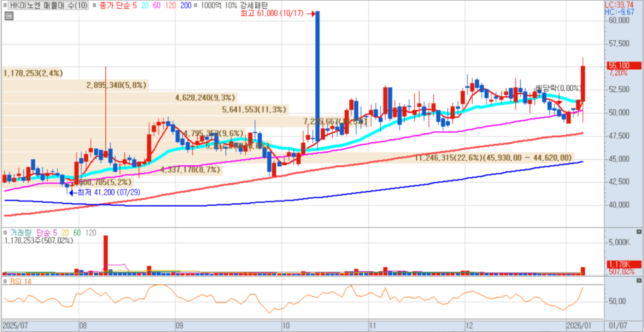Select the 200-day moving average legend number
The height and width of the screenshot is (332, 644).
[x=185, y=5]
